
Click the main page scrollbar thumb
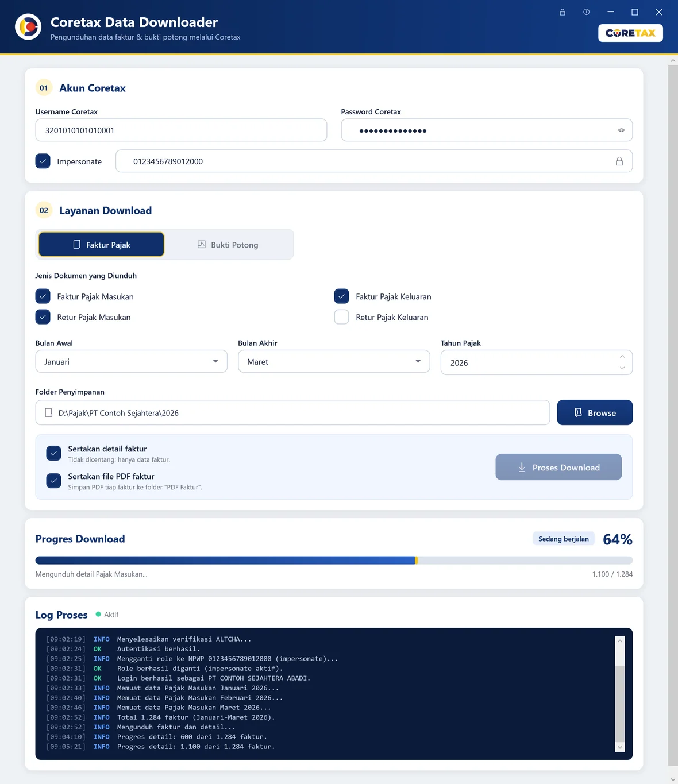click(673, 415)
